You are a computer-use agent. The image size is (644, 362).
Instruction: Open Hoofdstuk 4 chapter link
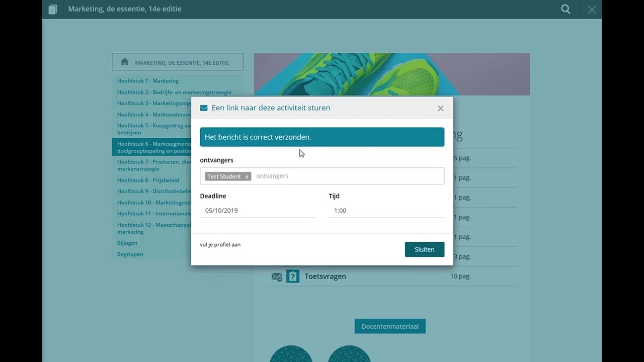(x=154, y=114)
